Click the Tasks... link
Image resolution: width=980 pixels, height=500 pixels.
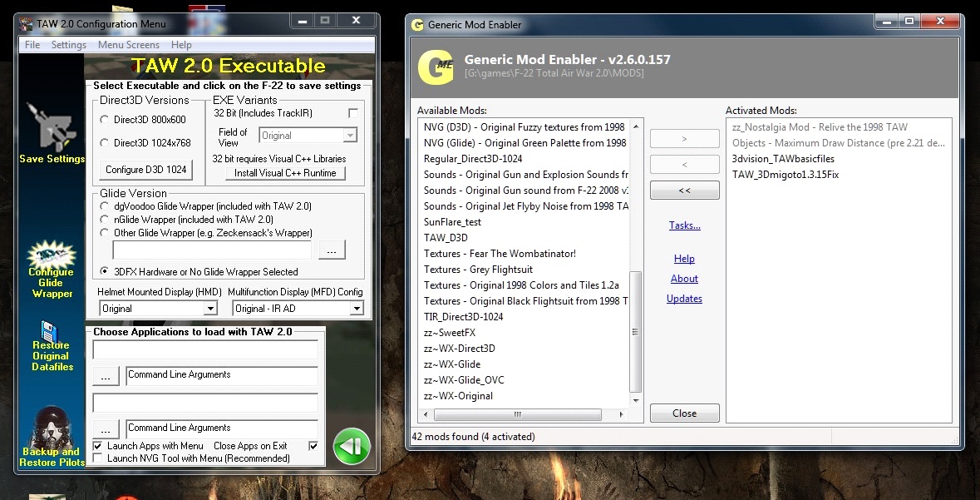(684, 225)
